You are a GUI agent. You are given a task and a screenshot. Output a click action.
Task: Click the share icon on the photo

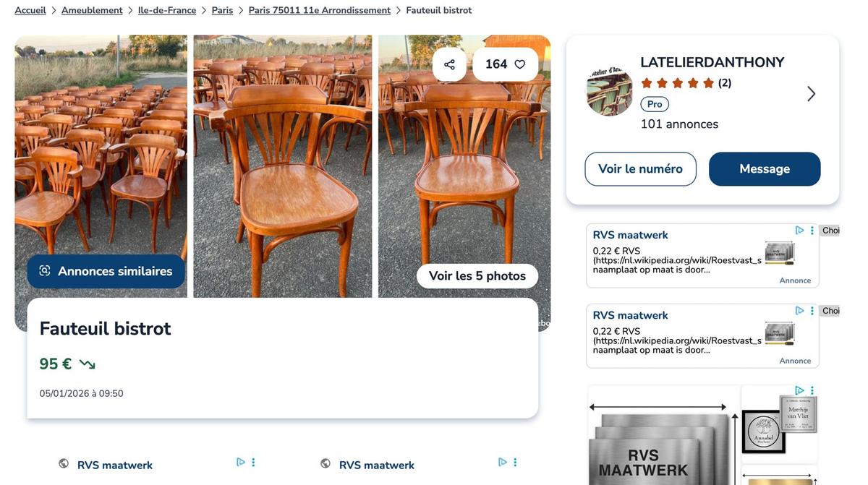tap(449, 64)
